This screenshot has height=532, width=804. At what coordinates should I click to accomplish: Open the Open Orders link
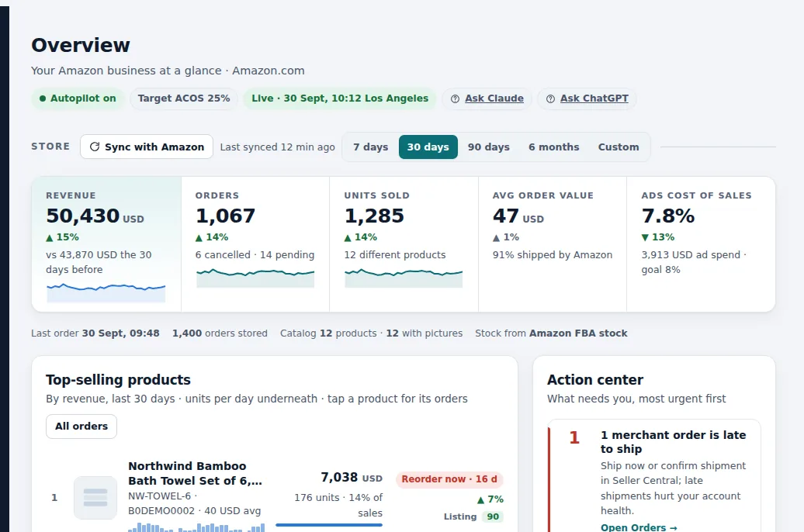pyautogui.click(x=639, y=527)
